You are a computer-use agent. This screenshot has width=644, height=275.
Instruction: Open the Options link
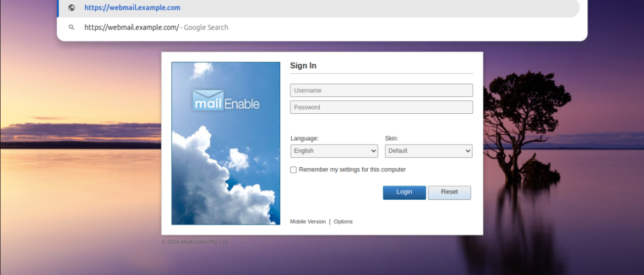pos(343,222)
